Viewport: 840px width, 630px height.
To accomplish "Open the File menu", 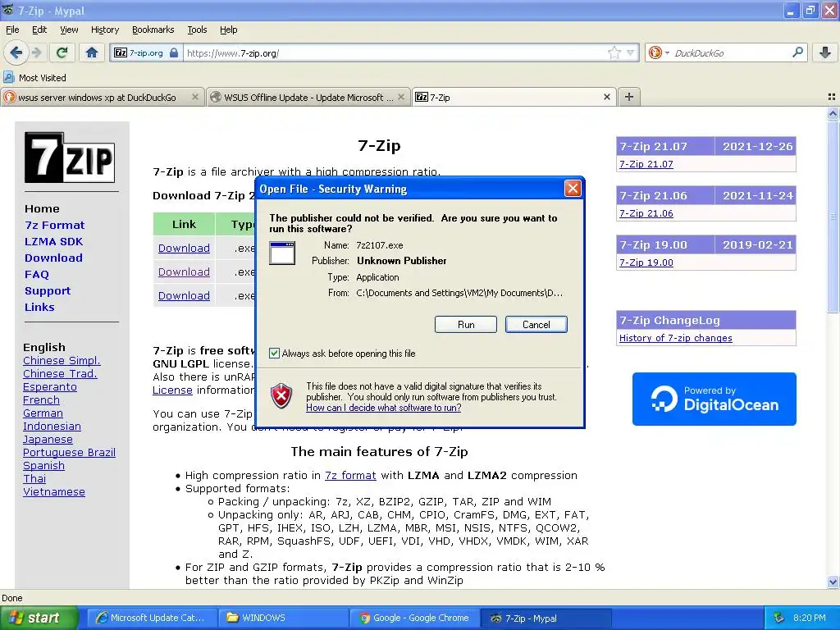I will tap(12, 30).
